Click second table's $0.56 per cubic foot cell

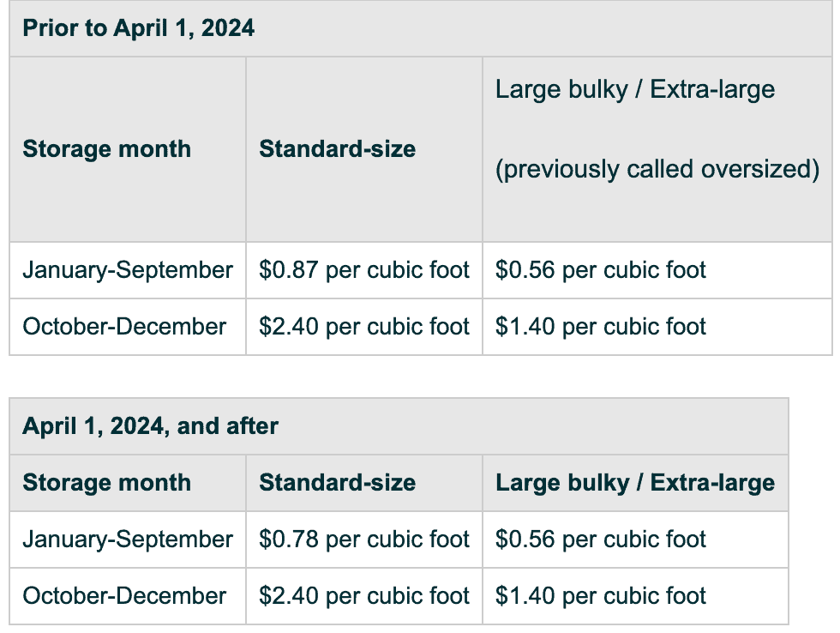point(601,540)
